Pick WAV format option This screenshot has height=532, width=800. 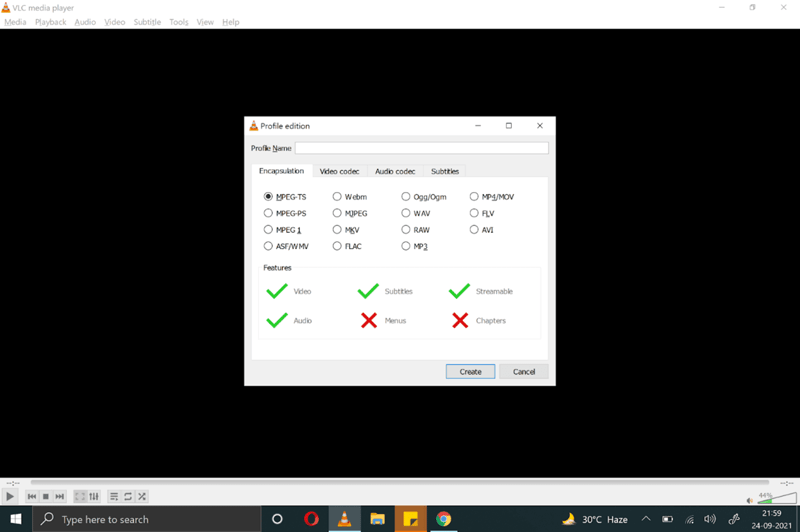(x=415, y=213)
